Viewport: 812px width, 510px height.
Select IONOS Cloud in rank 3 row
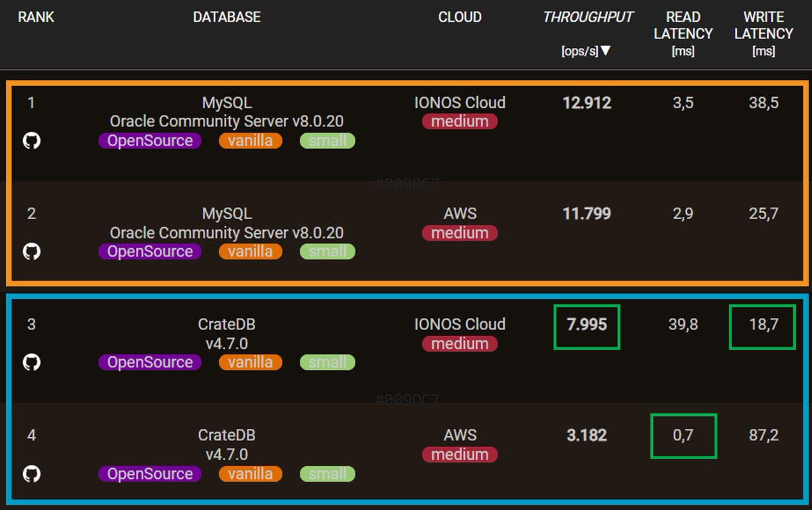tap(460, 325)
